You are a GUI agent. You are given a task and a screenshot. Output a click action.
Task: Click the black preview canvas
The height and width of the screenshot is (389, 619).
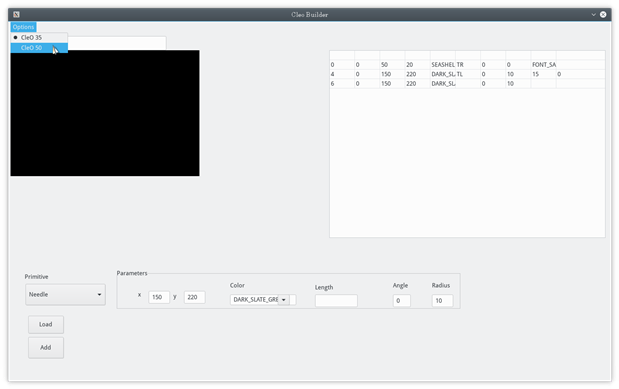coord(105,113)
